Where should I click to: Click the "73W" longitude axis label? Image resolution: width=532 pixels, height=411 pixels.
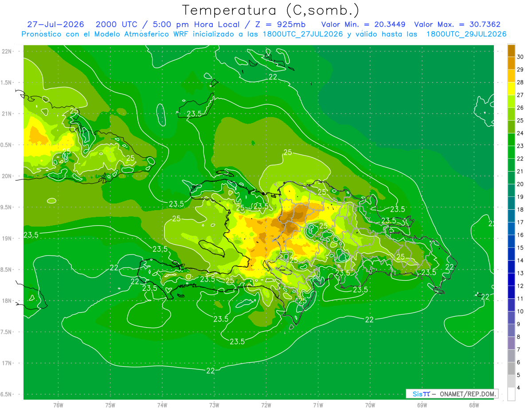coord(214,405)
